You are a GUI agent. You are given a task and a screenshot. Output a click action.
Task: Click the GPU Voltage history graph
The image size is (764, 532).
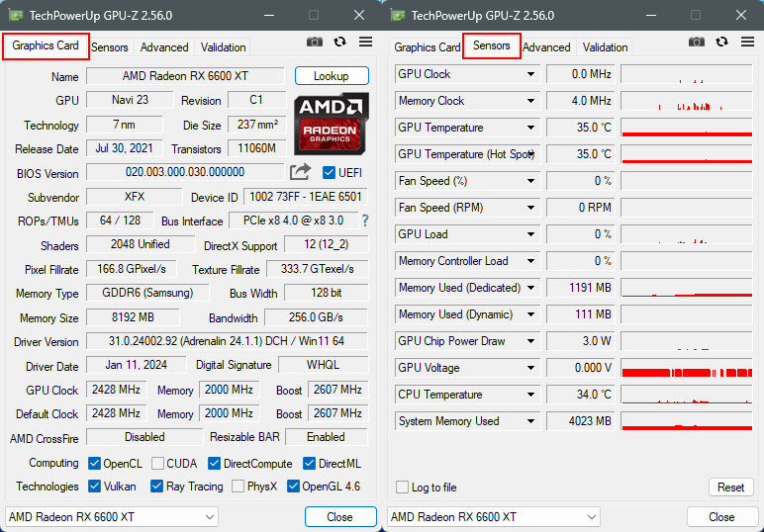click(687, 368)
